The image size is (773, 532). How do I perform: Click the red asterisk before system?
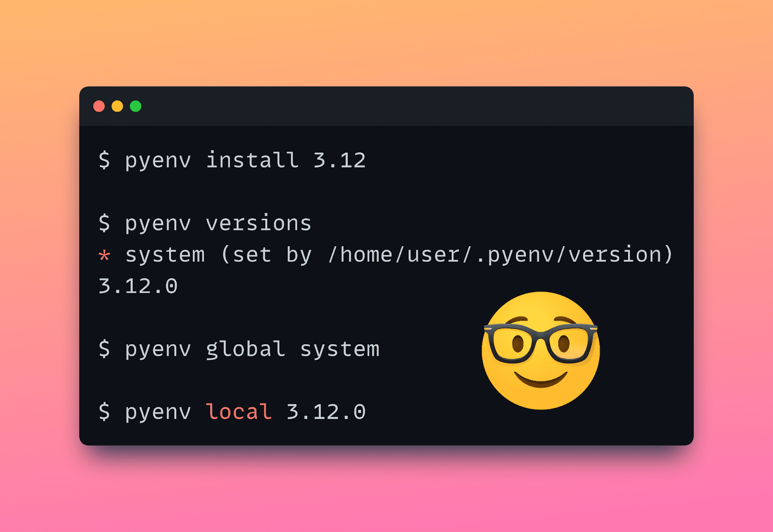click(x=104, y=254)
